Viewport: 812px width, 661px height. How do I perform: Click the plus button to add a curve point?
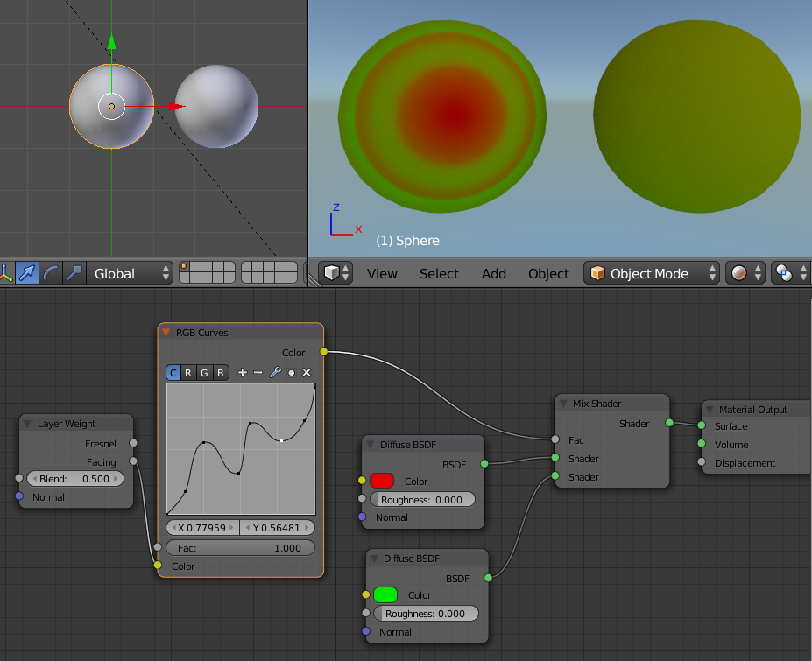(242, 372)
